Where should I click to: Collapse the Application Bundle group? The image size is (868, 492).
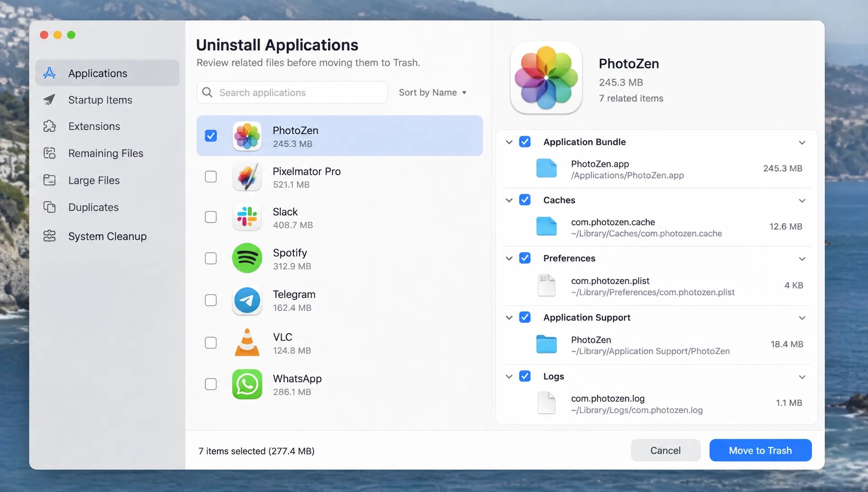(509, 142)
